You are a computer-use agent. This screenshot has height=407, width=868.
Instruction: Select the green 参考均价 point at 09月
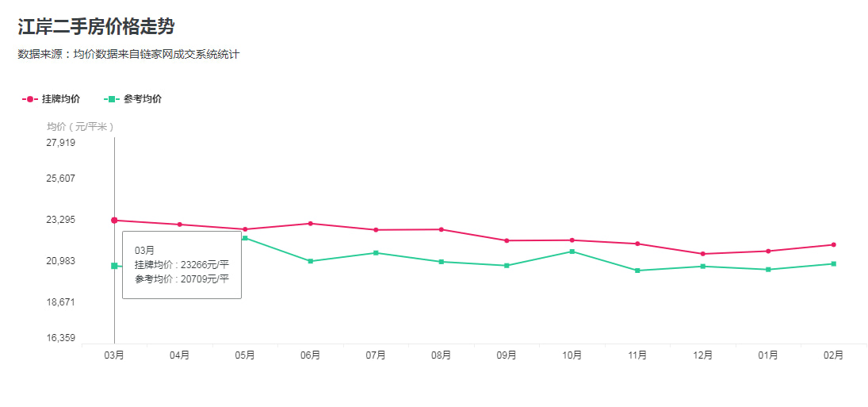pyautogui.click(x=507, y=266)
